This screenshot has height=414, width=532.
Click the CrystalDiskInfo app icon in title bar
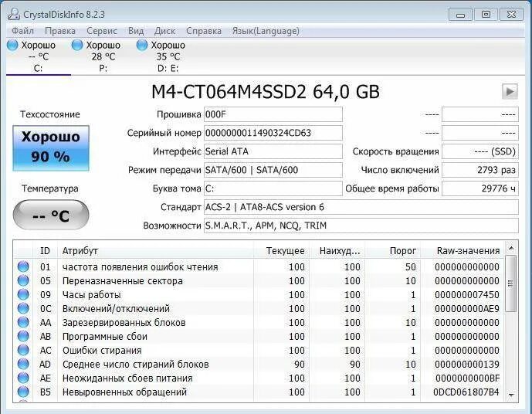pos(14,14)
